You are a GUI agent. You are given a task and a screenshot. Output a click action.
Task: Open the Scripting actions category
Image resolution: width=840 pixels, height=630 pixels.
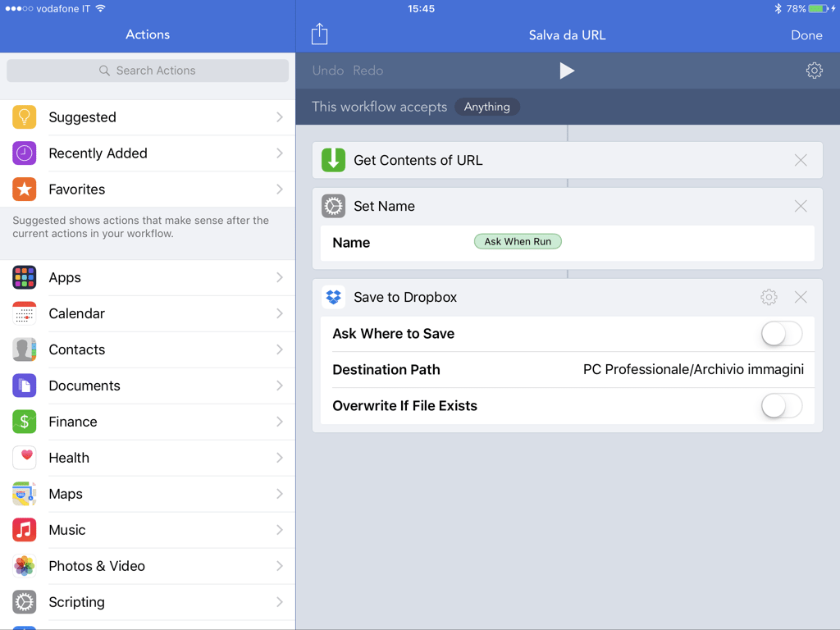148,602
